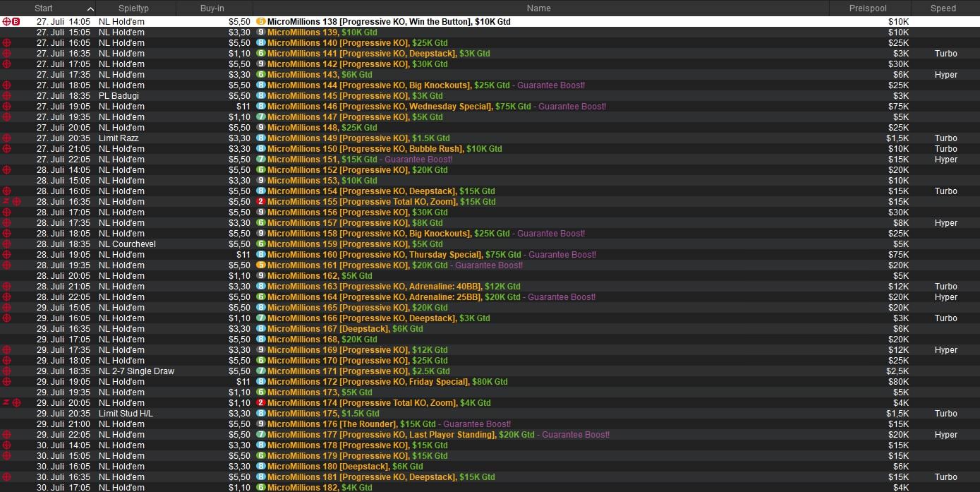Image resolution: width=980 pixels, height=492 pixels.
Task: Click the knockout icon on the NL Courchevel row
Action: point(7,244)
